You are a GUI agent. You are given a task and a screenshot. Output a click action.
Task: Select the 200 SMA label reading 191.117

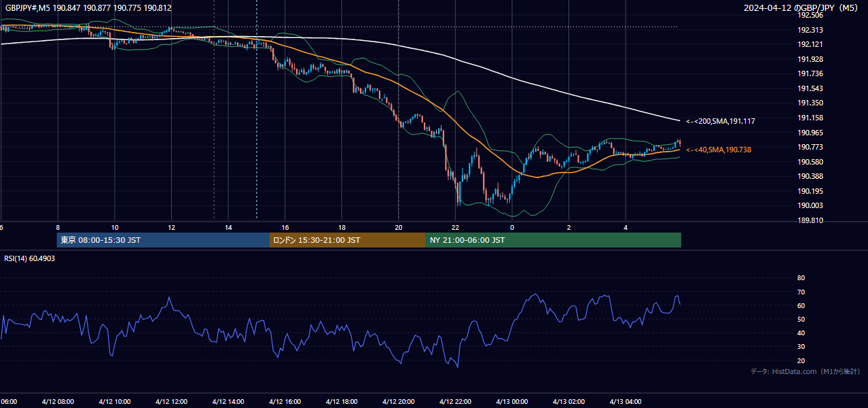[720, 121]
